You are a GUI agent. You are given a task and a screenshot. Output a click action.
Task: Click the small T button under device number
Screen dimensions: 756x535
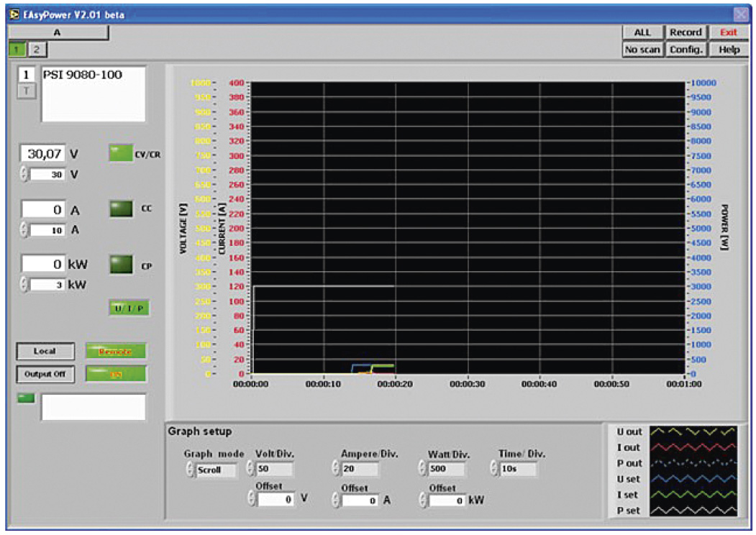click(25, 90)
